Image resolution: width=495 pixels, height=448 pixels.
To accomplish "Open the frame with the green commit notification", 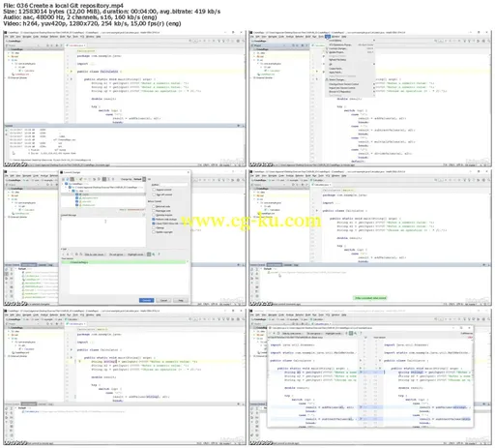I will click(x=370, y=238).
